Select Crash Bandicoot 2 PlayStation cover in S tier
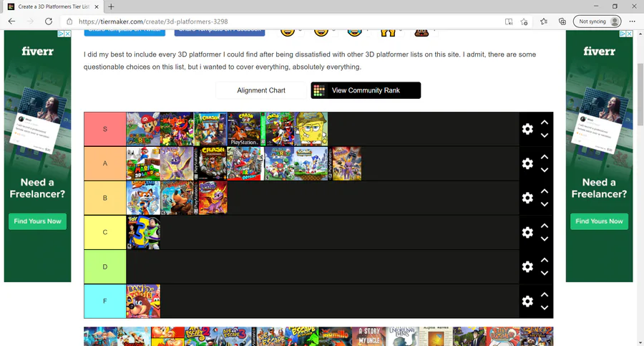Image resolution: width=644 pixels, height=346 pixels. [x=244, y=129]
